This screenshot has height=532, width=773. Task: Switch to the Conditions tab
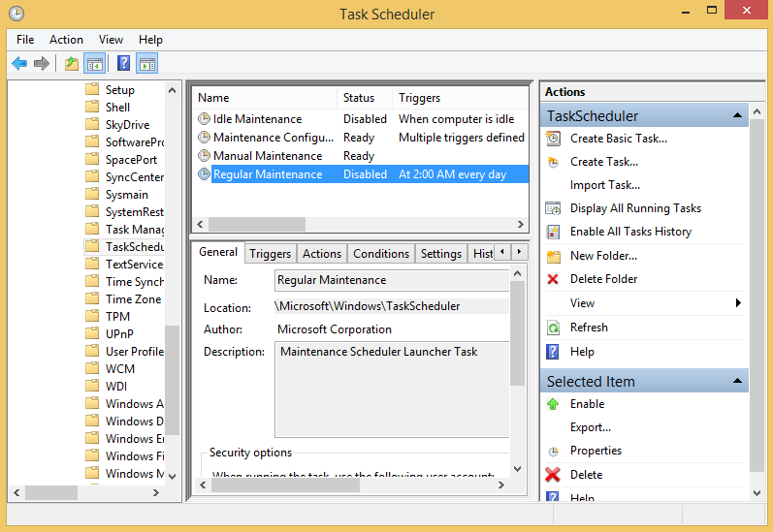pos(381,254)
